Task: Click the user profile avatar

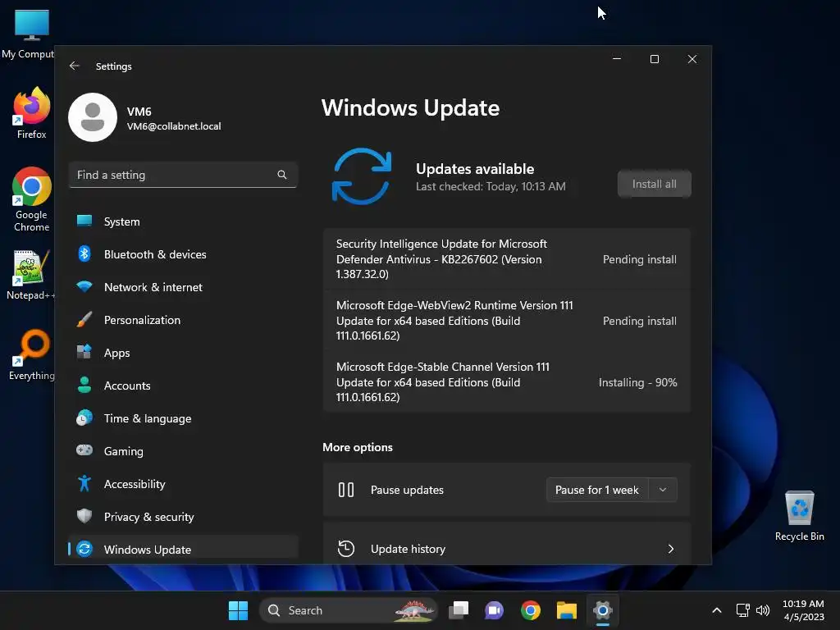Action: [x=93, y=117]
